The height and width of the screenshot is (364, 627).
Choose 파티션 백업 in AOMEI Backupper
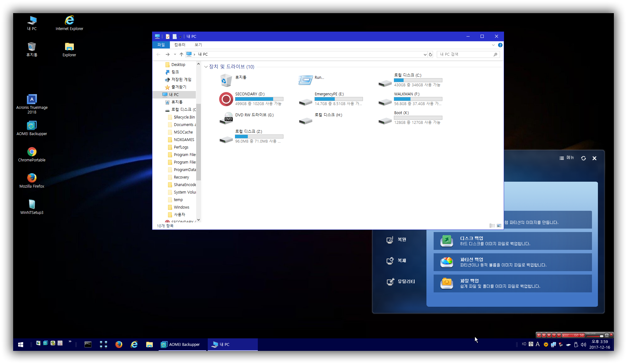[512, 262]
